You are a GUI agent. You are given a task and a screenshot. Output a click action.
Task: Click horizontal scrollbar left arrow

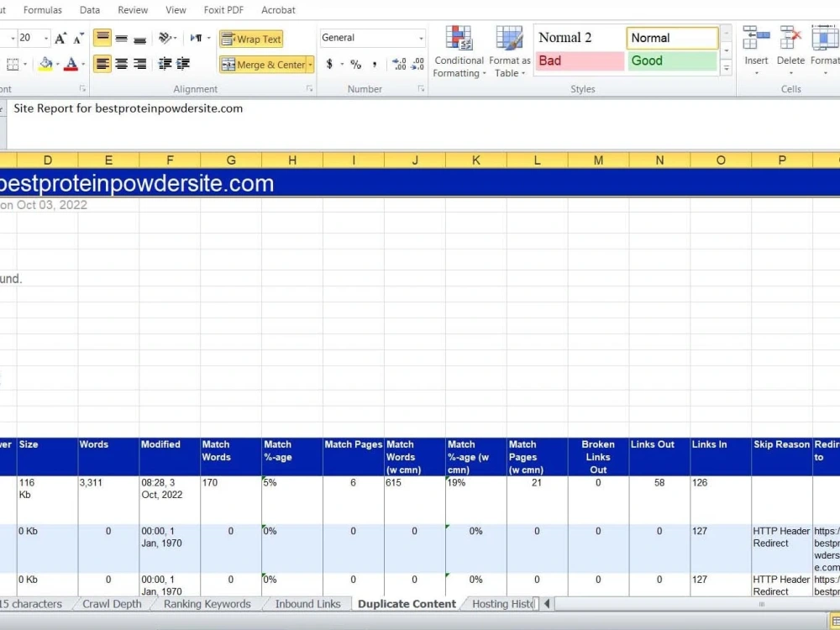click(547, 604)
